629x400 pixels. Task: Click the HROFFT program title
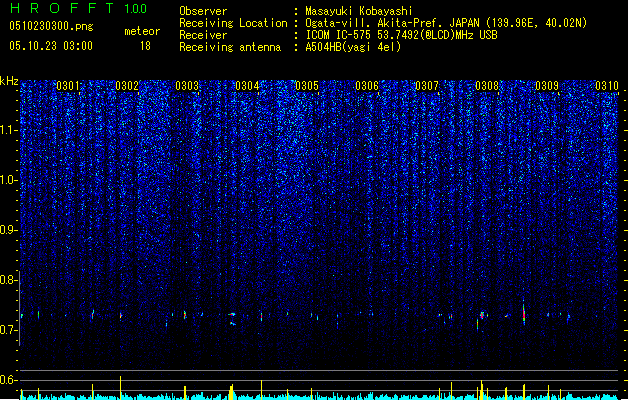pos(62,8)
